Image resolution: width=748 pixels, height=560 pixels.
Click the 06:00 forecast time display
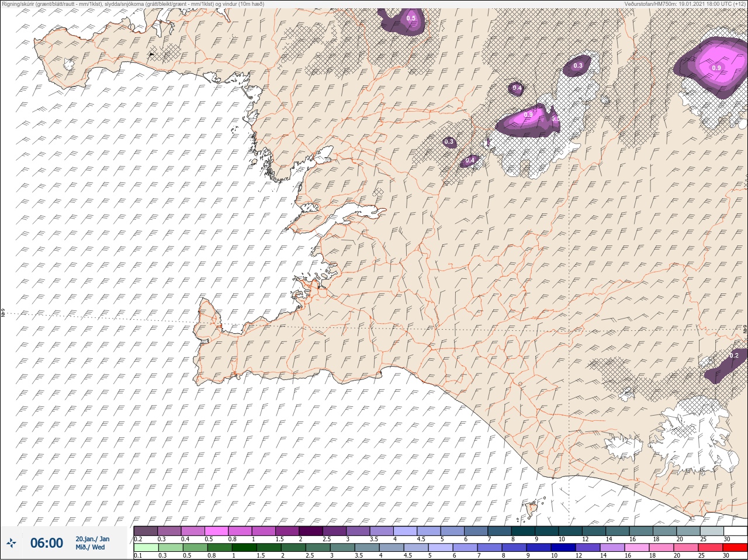click(47, 544)
